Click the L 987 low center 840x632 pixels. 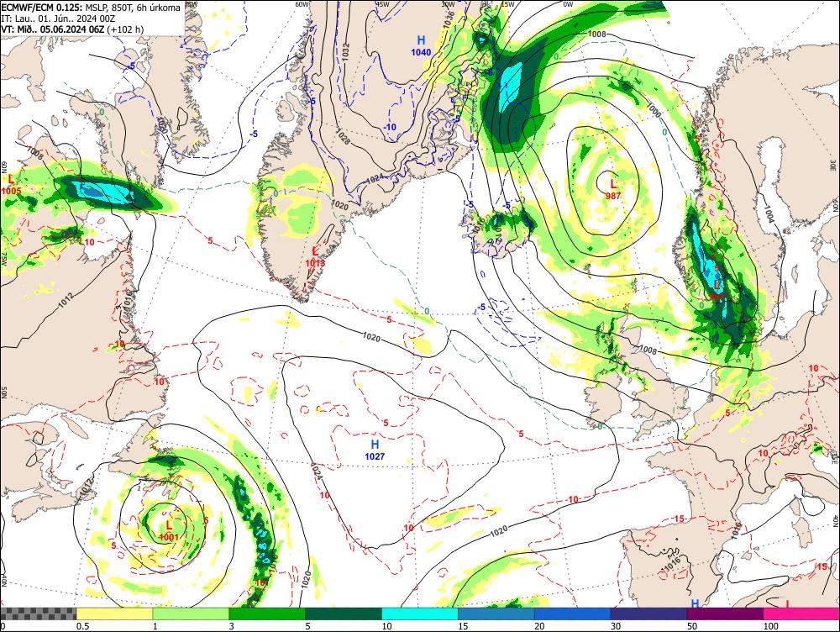613,190
